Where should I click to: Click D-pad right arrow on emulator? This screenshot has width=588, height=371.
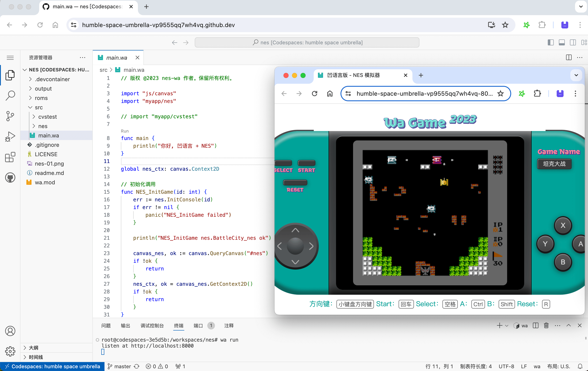pyautogui.click(x=311, y=246)
